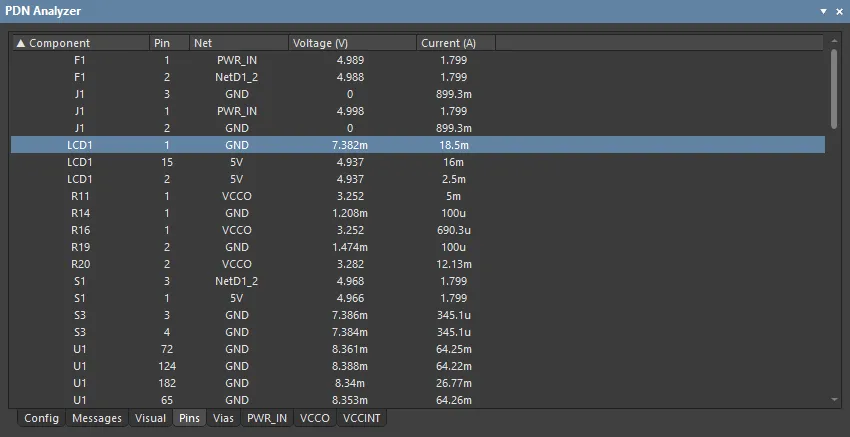
Task: Select the LCD1 pin 15 5V row
Action: click(x=418, y=162)
